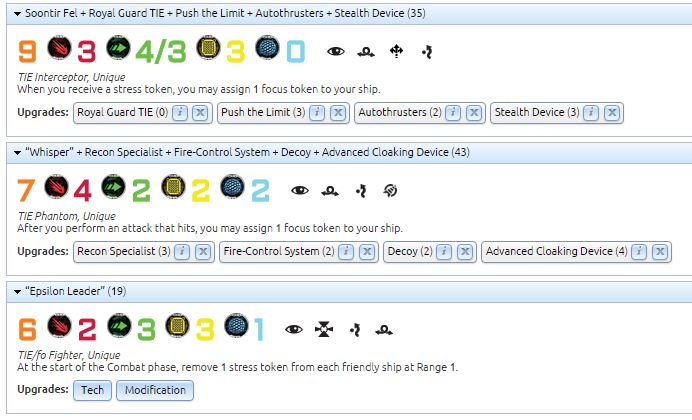Click the "Epsilon Leader" (19) header title
Screen dimensions: 692x420
click(x=75, y=292)
